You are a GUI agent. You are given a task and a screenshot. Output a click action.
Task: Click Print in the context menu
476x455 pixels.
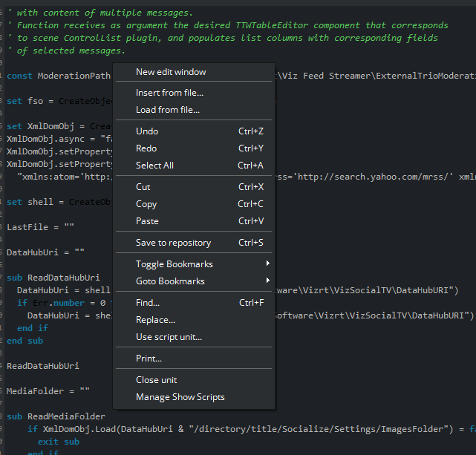(x=149, y=359)
